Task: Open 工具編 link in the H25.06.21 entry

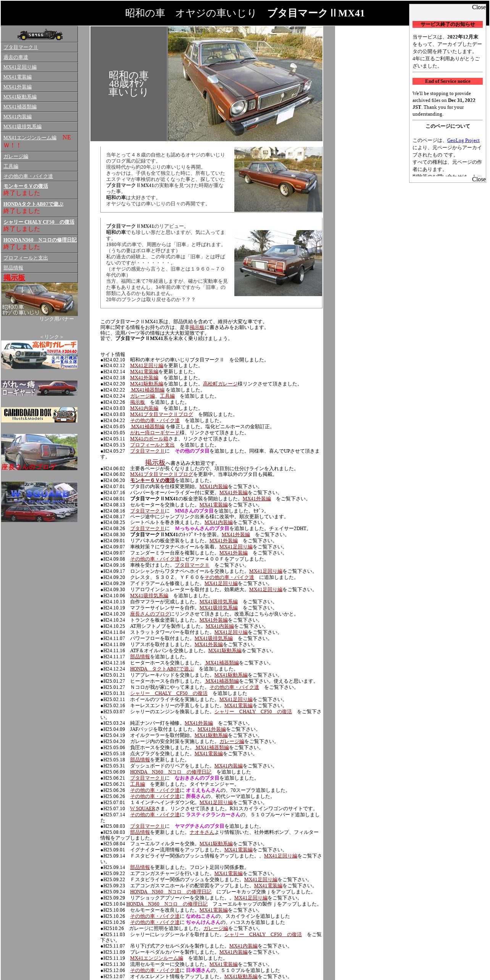Action: click(137, 784)
